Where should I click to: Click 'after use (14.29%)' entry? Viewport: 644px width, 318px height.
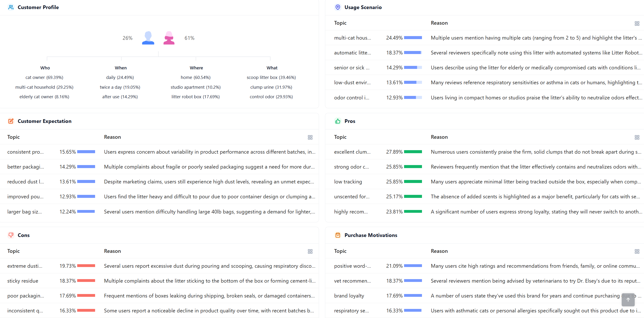[x=120, y=97]
